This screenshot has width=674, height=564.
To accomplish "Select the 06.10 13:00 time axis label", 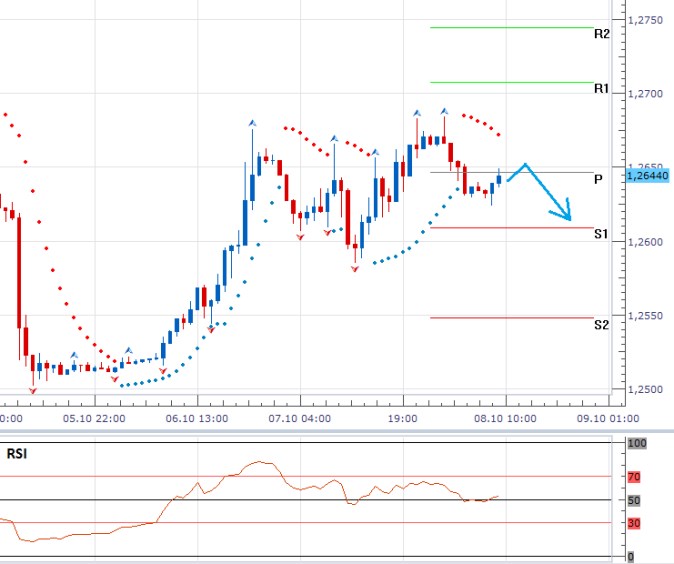I will (x=195, y=419).
